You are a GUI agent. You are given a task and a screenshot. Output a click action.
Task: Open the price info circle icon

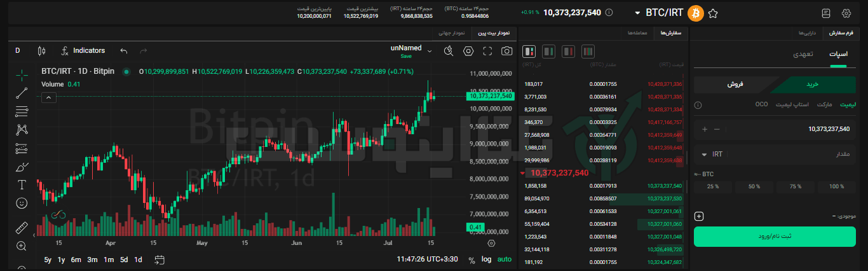tap(609, 13)
